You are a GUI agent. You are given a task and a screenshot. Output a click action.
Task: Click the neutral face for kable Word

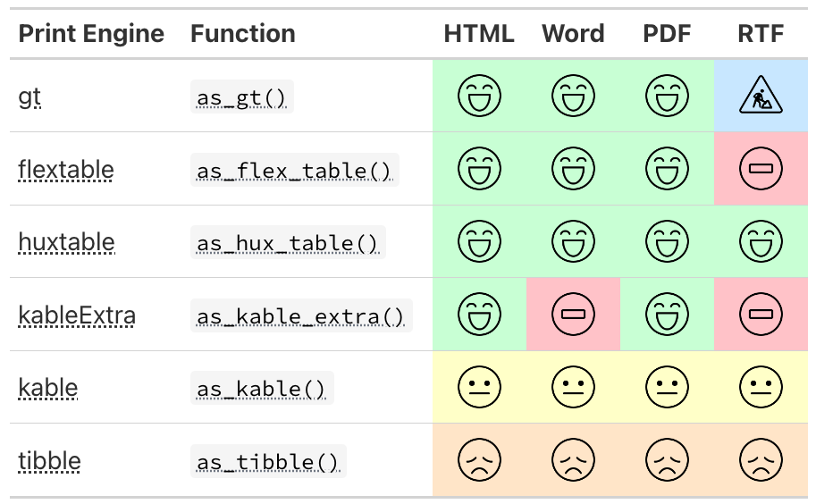coord(573,387)
